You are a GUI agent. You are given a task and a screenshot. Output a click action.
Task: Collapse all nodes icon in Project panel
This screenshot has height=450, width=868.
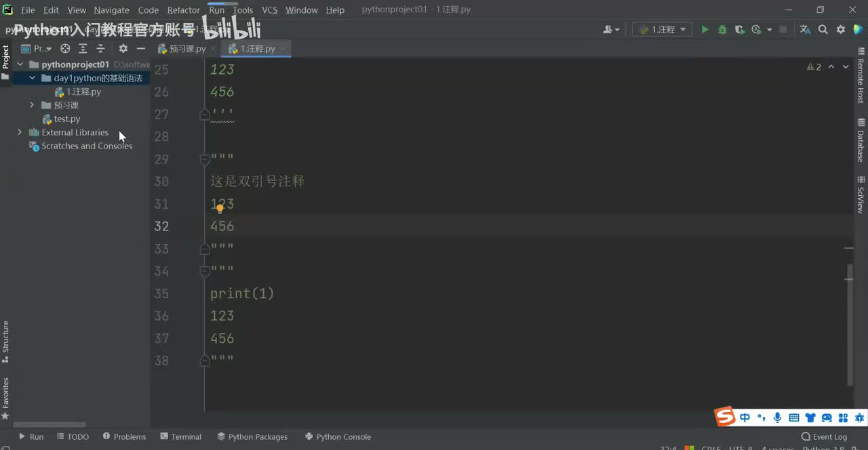100,49
